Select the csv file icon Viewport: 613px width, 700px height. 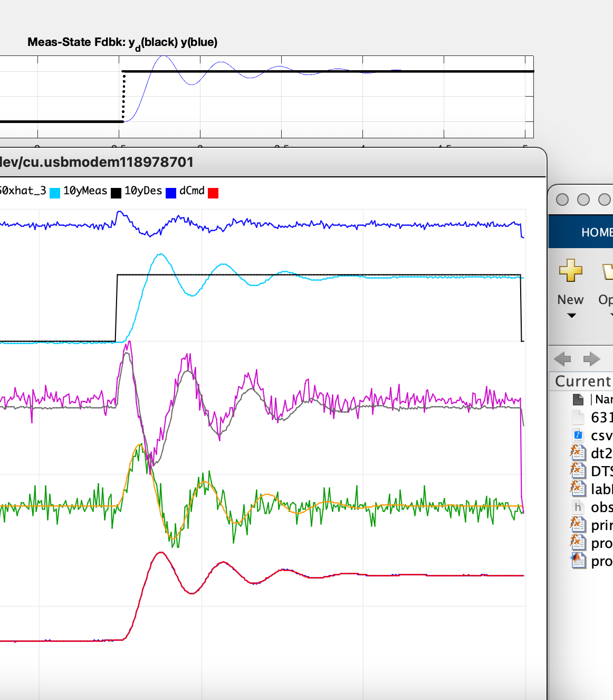[x=578, y=436]
